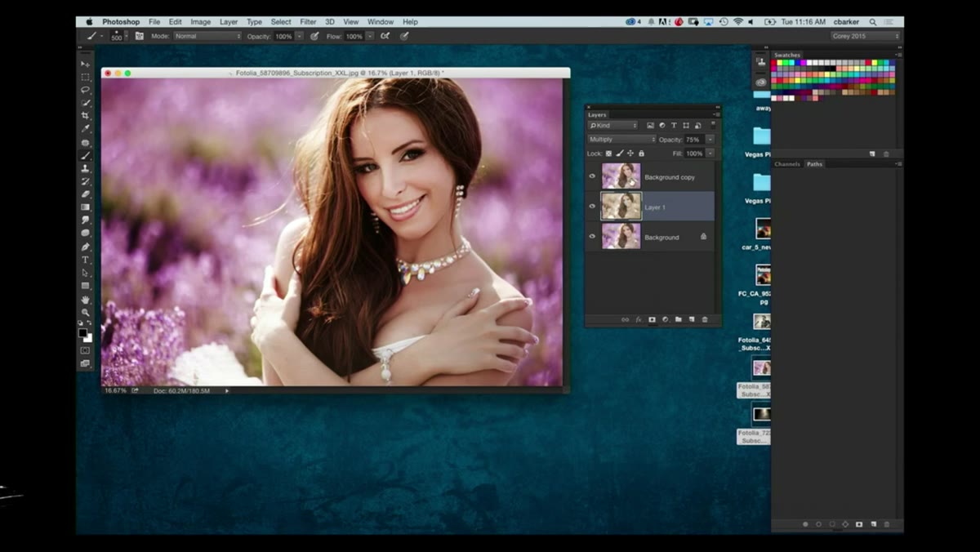
Task: Create a new group folder icon
Action: 678,319
